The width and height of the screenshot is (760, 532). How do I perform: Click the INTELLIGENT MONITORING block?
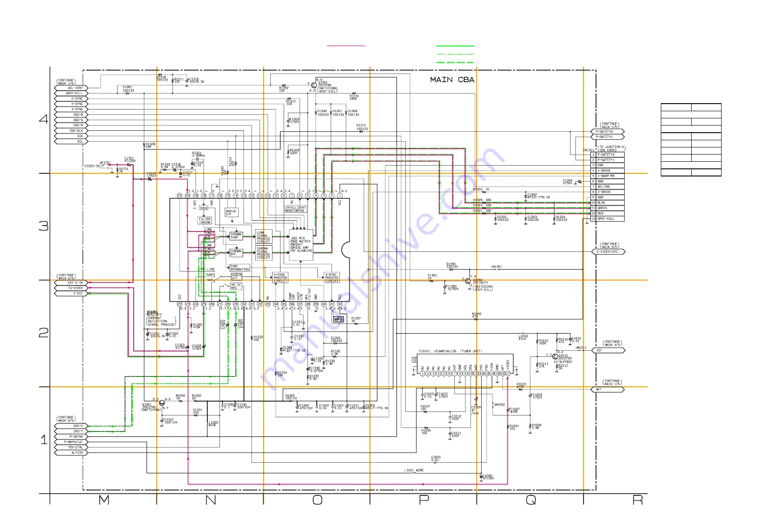tap(295, 209)
